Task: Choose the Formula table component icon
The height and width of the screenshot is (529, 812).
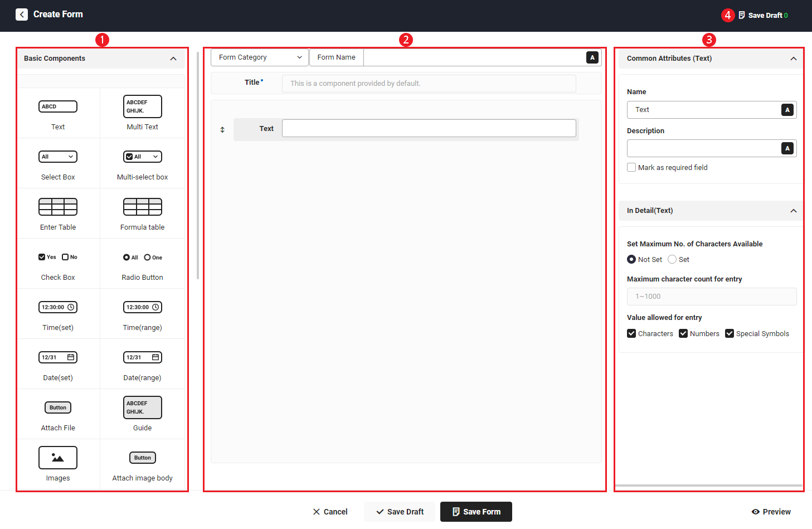Action: (x=142, y=207)
